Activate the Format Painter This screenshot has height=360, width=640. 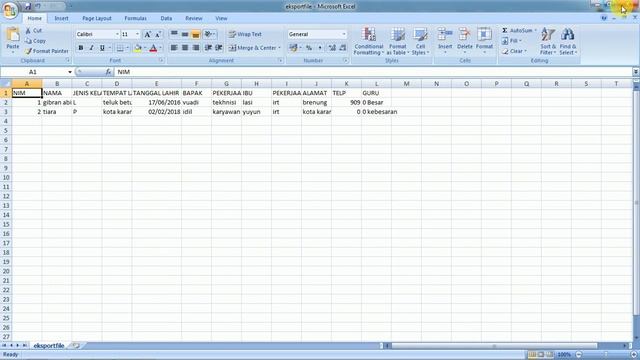click(x=47, y=51)
